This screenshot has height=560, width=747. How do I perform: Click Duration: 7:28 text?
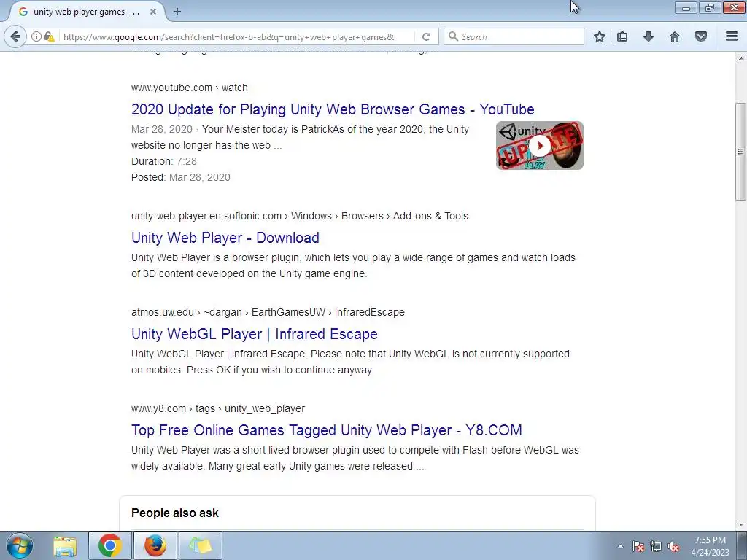point(164,161)
